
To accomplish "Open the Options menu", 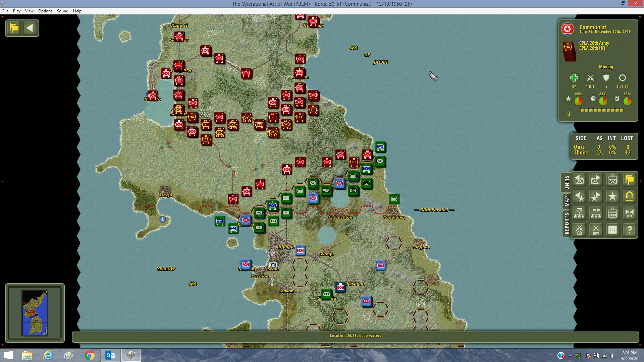I will click(45, 11).
